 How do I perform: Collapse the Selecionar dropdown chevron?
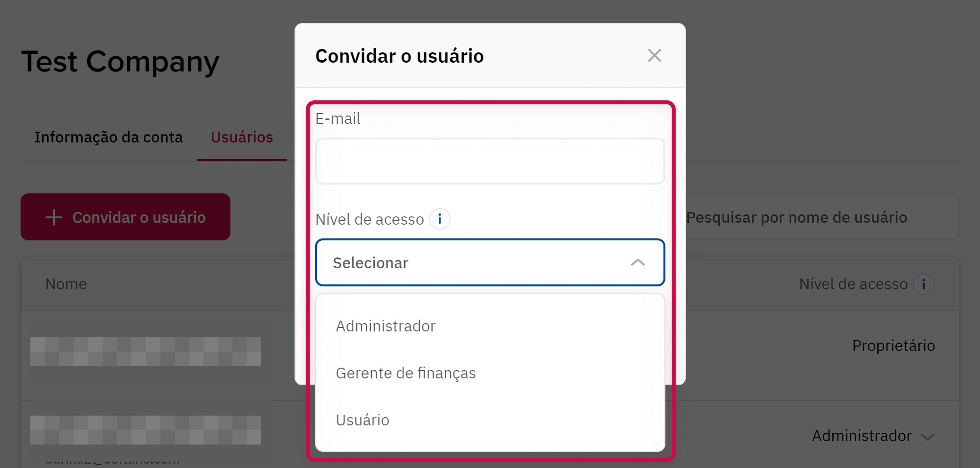coord(638,262)
